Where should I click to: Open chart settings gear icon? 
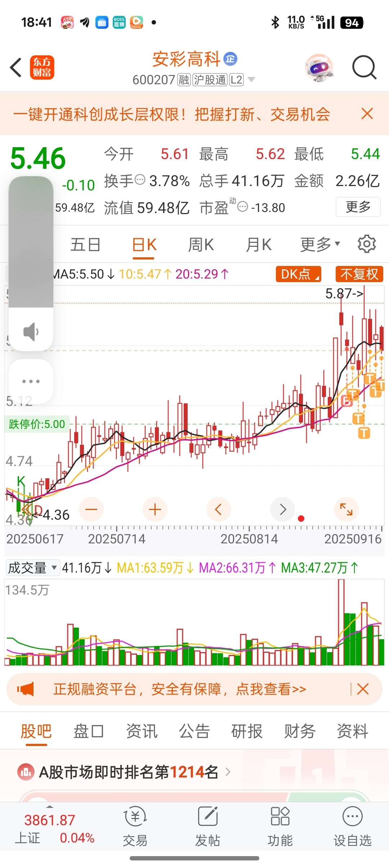[367, 244]
